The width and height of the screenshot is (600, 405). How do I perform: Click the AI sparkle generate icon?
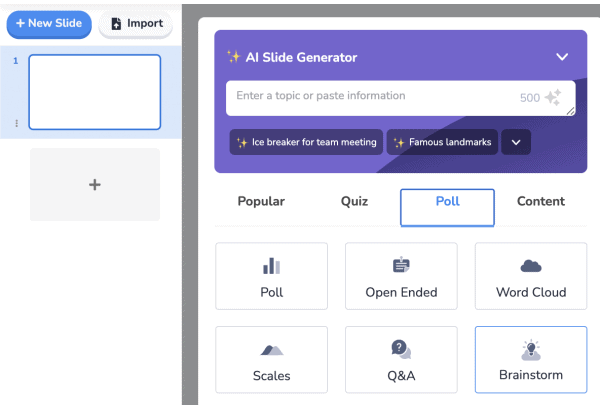click(554, 97)
